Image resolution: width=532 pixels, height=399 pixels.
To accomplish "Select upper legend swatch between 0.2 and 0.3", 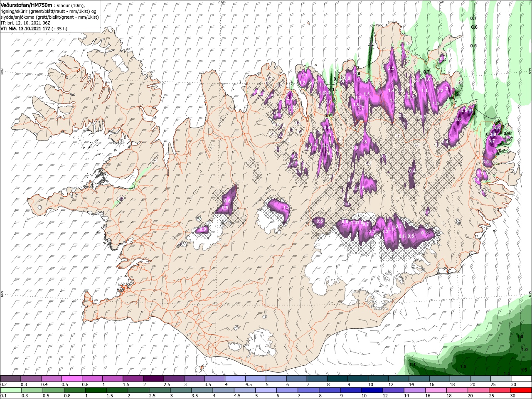I will click(x=11, y=379).
